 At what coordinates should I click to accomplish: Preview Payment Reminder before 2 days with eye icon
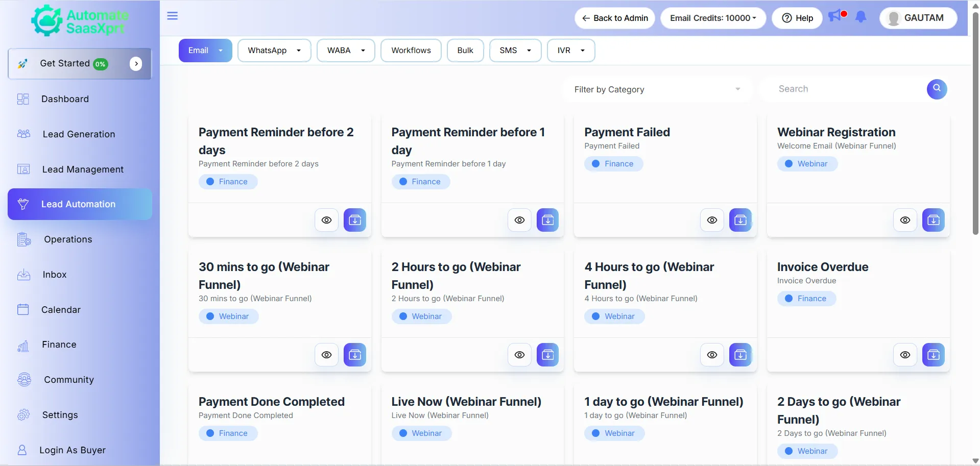pyautogui.click(x=326, y=220)
